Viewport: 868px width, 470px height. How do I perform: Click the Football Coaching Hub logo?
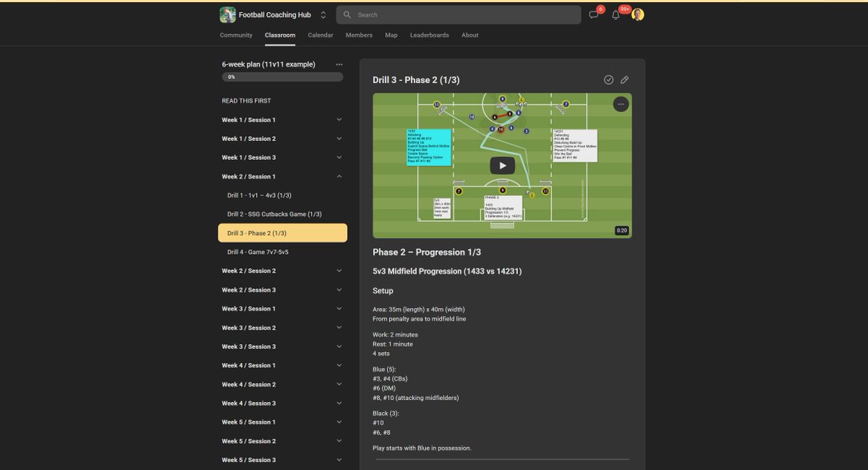point(228,14)
